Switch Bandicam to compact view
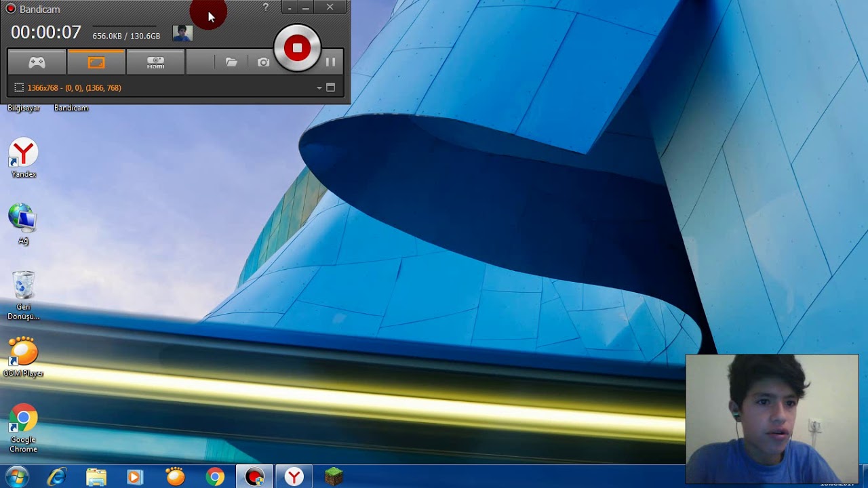868x488 pixels. pyautogui.click(x=290, y=7)
